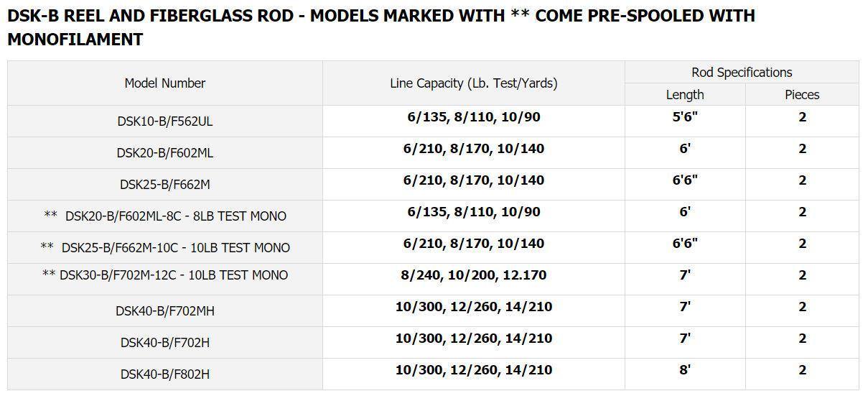The image size is (868, 396).
Task: Select the DSK25-B/F662M-10C model row
Action: pyautogui.click(x=164, y=248)
